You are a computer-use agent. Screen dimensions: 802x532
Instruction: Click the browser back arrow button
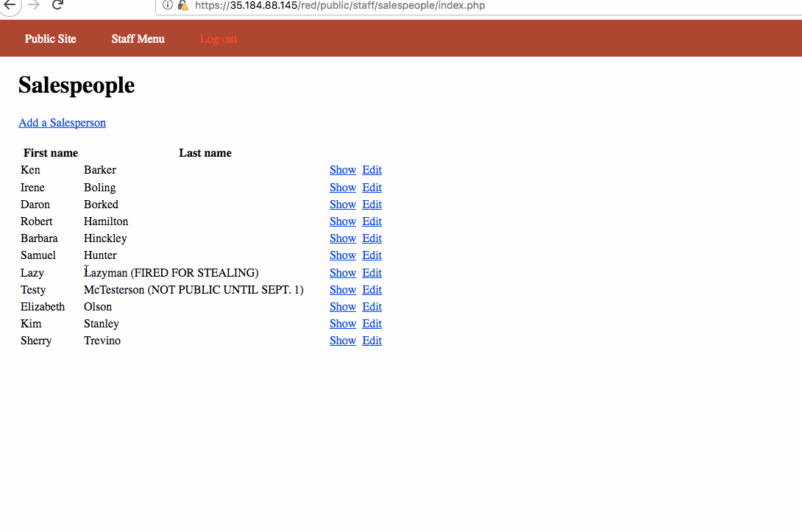tap(10, 5)
